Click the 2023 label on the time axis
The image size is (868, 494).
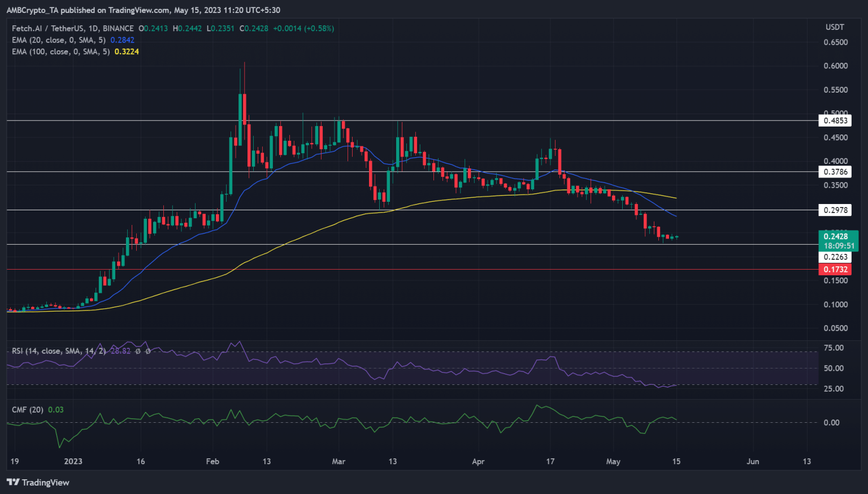pyautogui.click(x=73, y=461)
